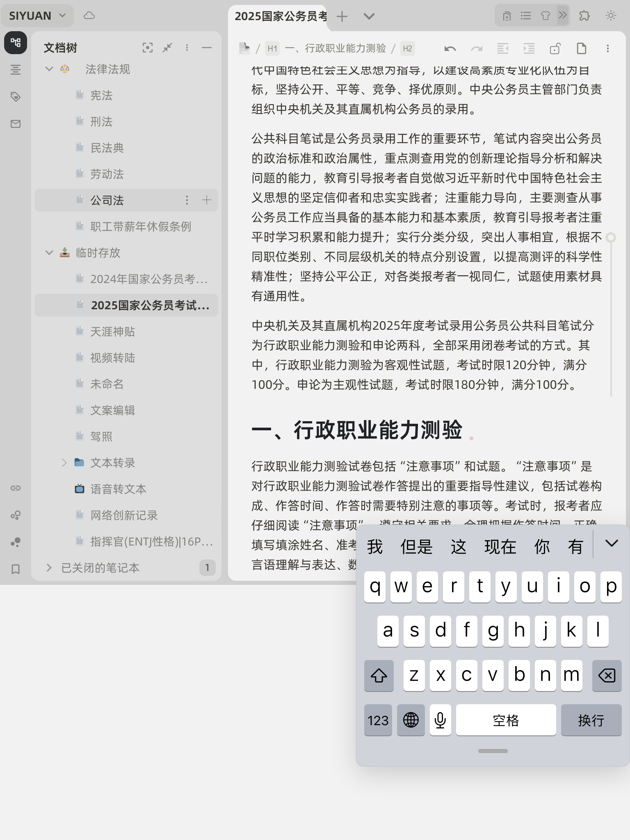The height and width of the screenshot is (840, 630).
Task: Open more options for 公司法
Action: point(187,200)
